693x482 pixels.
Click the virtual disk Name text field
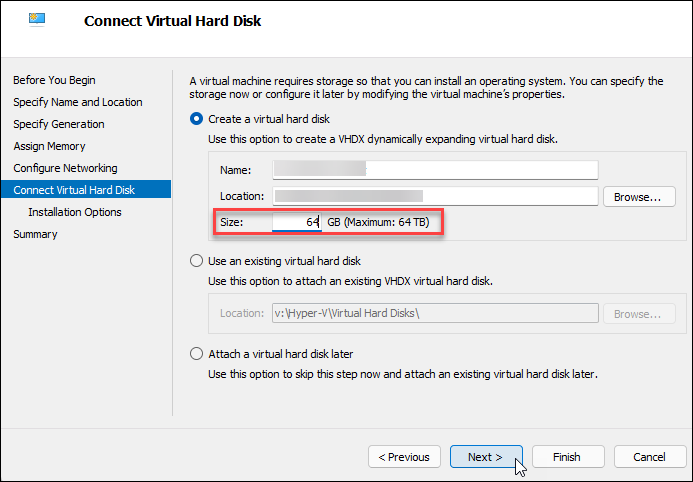[434, 171]
